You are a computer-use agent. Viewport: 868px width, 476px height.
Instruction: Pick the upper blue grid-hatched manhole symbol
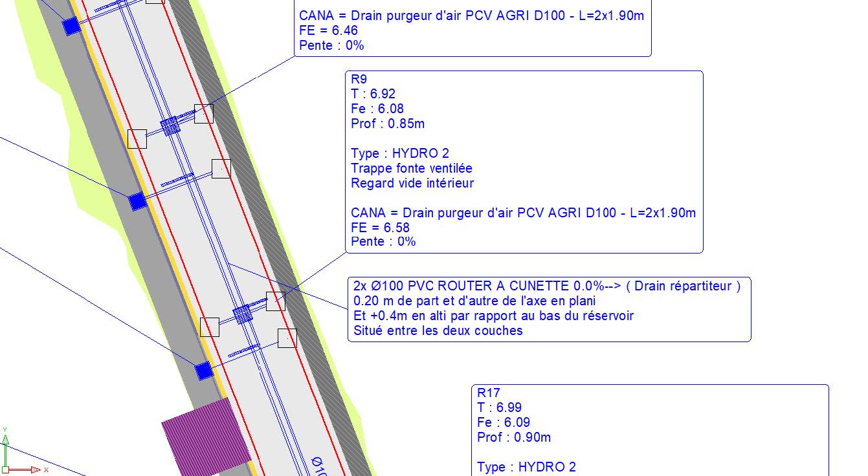(x=170, y=125)
